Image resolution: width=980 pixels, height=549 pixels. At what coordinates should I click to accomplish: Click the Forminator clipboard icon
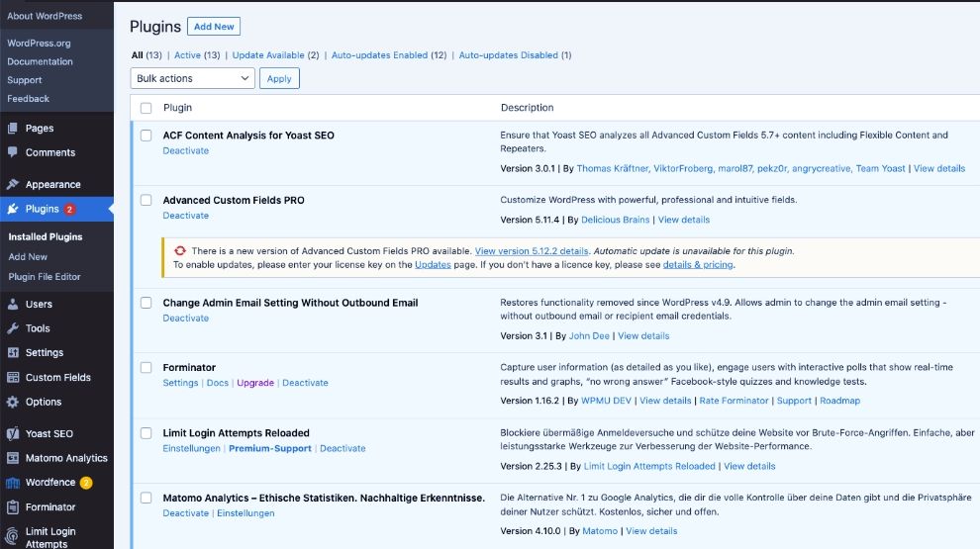[13, 507]
